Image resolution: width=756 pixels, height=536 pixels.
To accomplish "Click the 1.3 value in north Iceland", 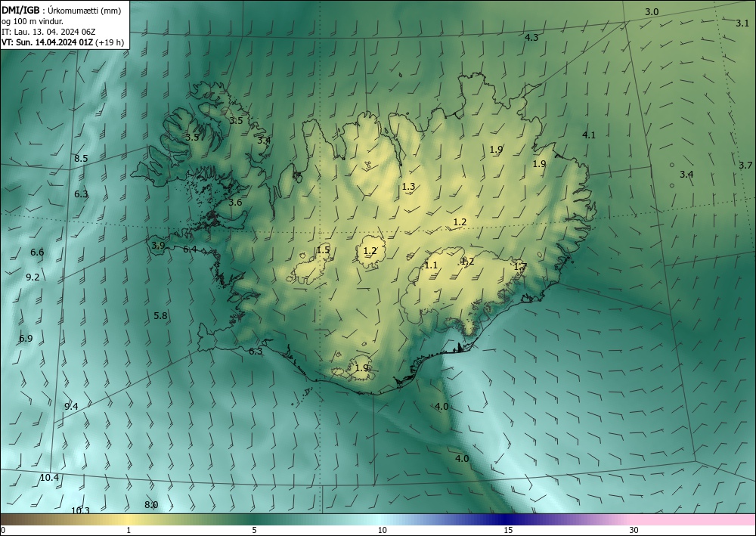I will click(408, 186).
